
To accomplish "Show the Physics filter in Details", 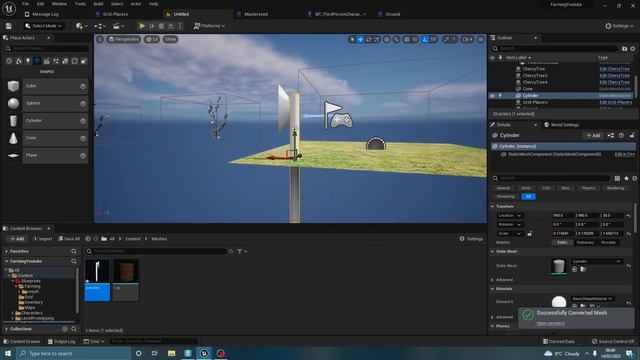I will tap(588, 188).
